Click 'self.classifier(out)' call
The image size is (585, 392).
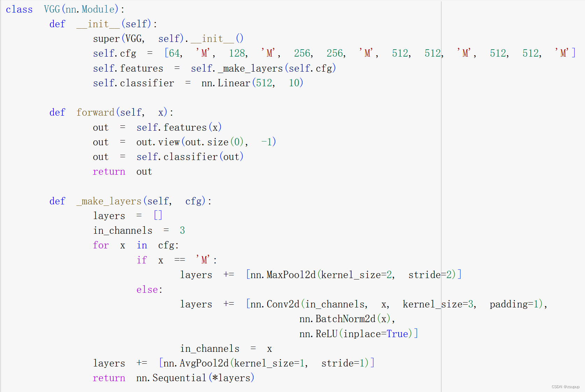pos(190,157)
